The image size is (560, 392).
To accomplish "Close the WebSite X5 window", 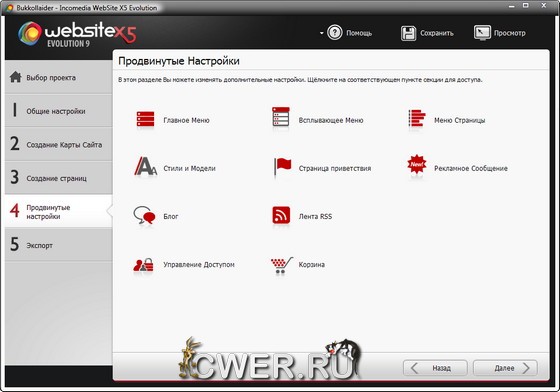I will (x=544, y=5).
